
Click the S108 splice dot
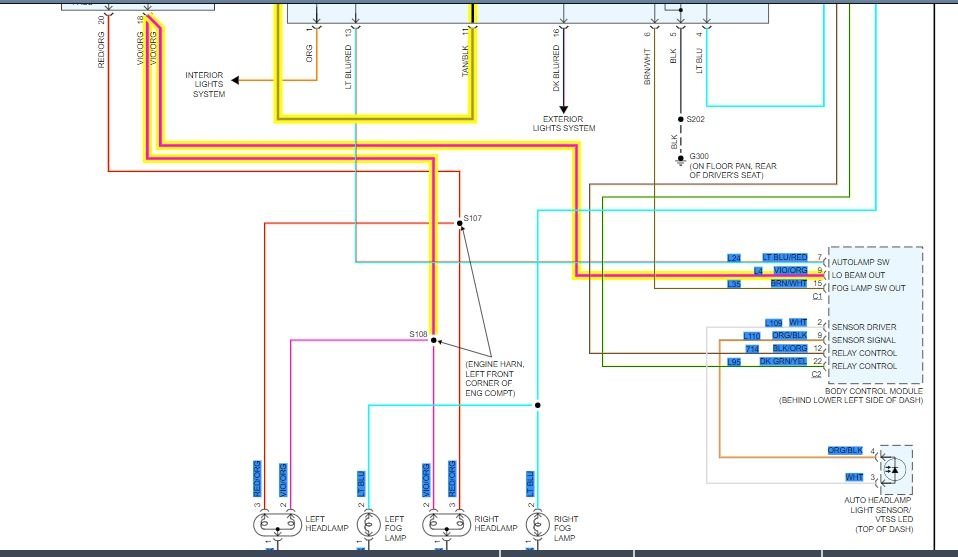434,340
